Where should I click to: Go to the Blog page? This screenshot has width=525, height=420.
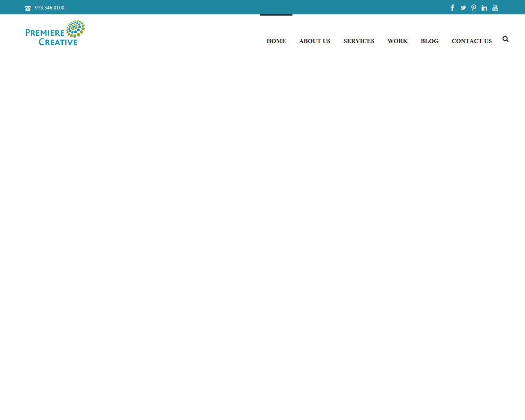[429, 41]
